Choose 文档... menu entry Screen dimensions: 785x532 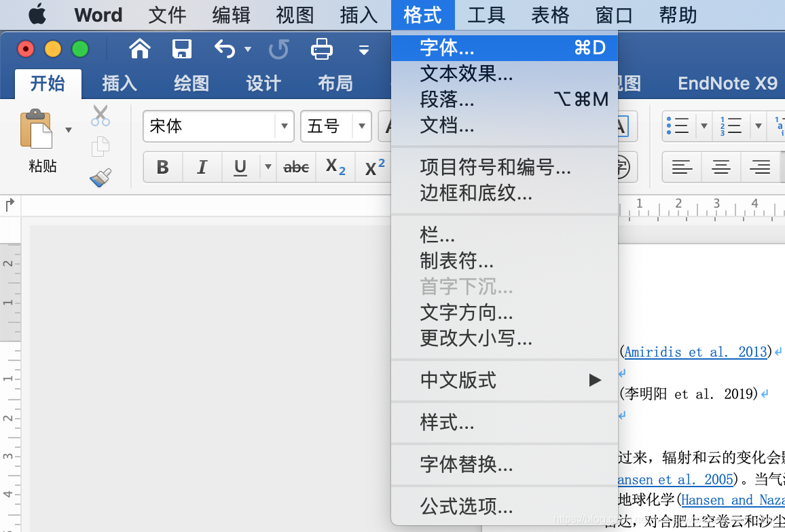(x=504, y=125)
